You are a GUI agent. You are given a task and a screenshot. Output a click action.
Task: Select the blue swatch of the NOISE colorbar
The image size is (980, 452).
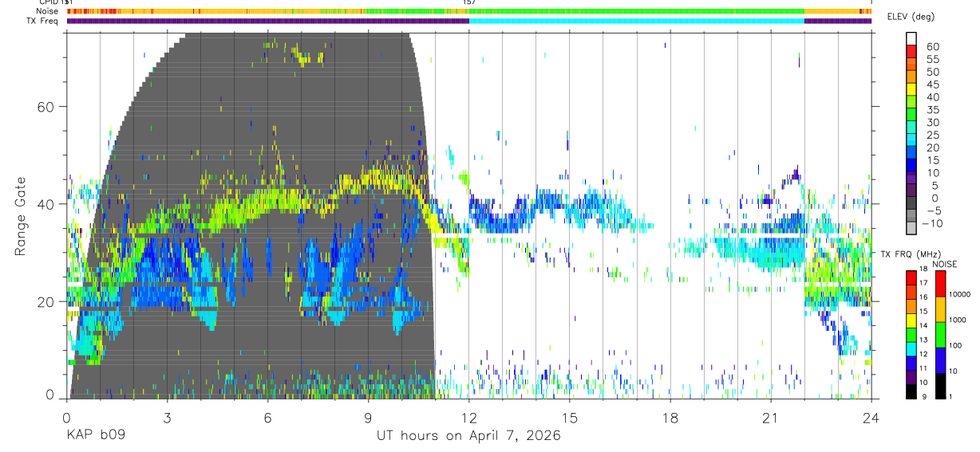[940, 360]
